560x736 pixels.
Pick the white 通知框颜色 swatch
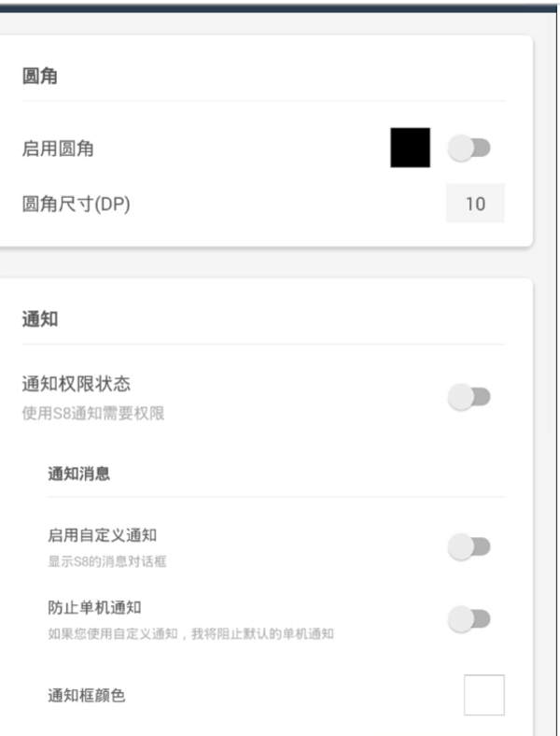coord(484,695)
